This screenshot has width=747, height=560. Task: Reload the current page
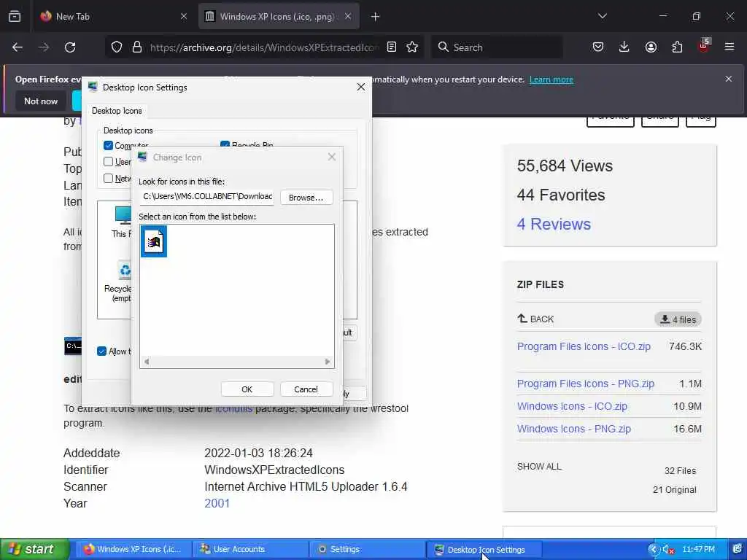click(x=70, y=47)
